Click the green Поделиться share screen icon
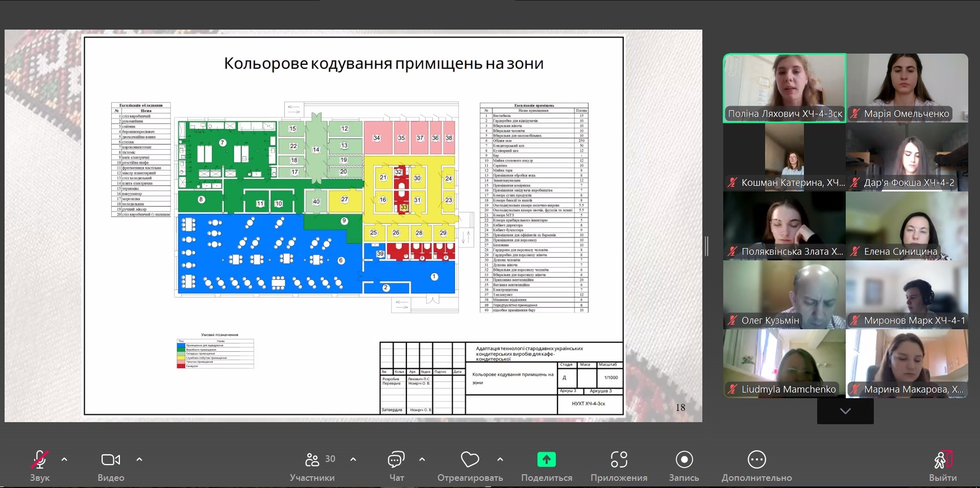This screenshot has width=980, height=488. point(547,459)
